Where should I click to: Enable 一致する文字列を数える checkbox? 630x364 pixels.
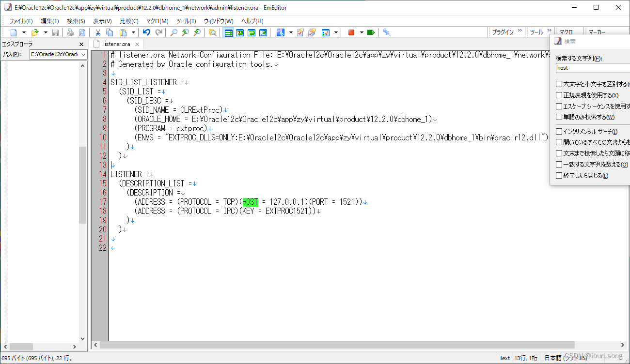click(559, 165)
